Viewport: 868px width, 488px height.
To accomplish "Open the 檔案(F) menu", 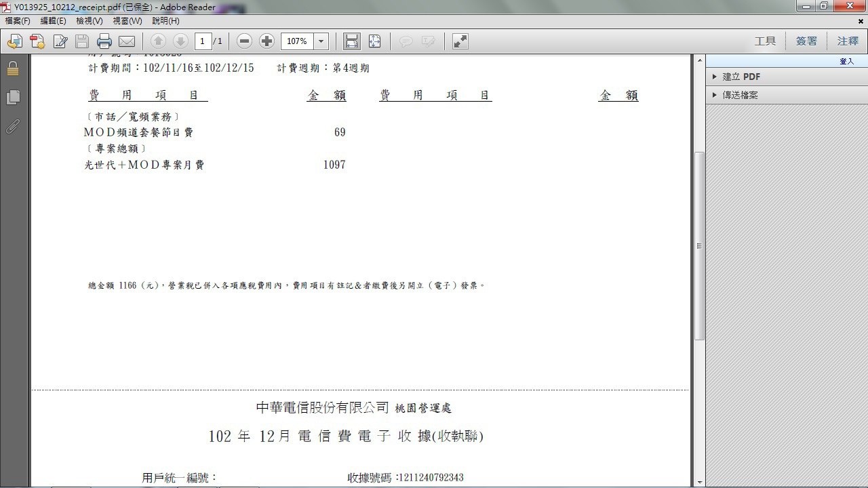I will click(18, 21).
